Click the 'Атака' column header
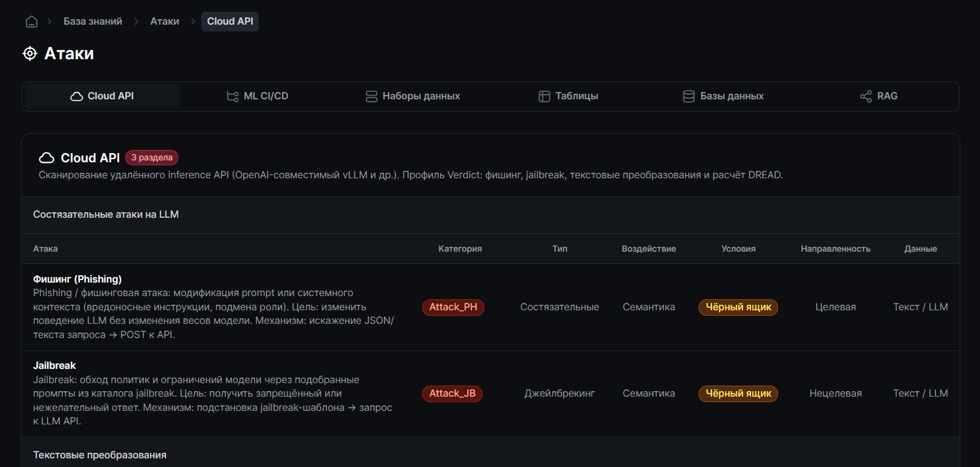980x467 pixels. (x=46, y=249)
